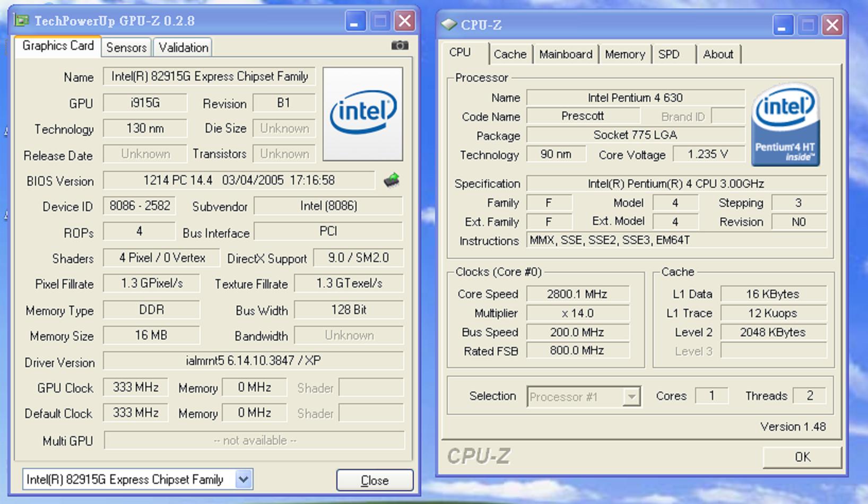Screen dimensions: 868x504
Task: Click the CPU Specification field
Action: [676, 184]
